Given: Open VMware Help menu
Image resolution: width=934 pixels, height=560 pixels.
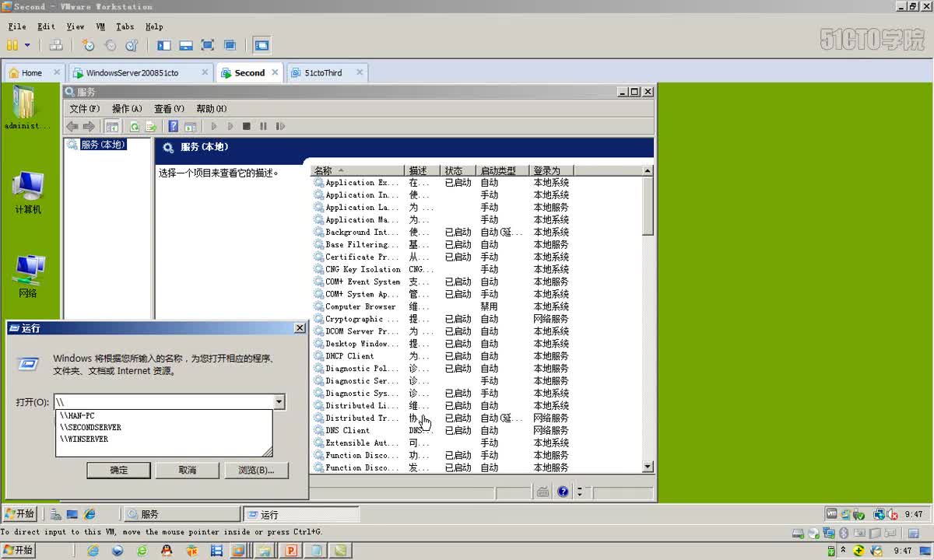Looking at the screenshot, I should [154, 26].
